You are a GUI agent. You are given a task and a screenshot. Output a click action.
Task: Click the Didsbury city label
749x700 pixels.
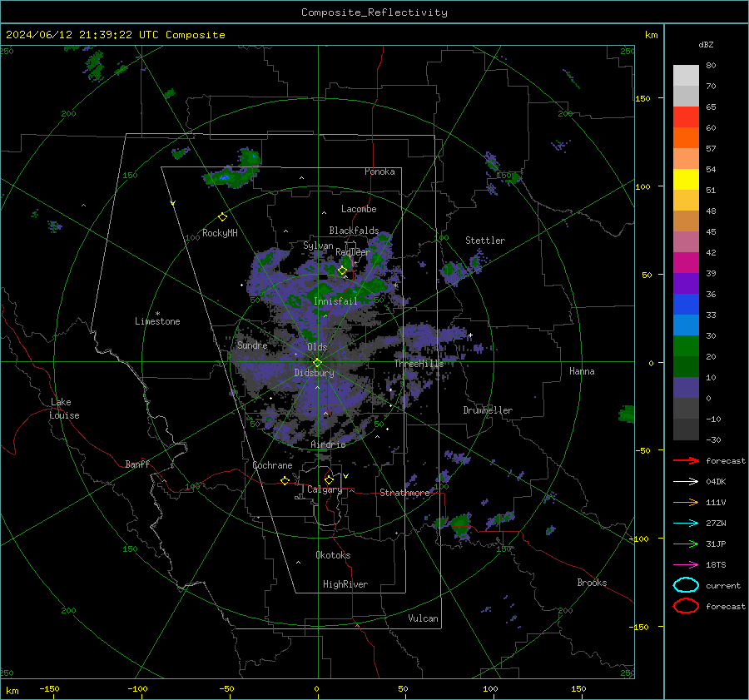point(315,373)
